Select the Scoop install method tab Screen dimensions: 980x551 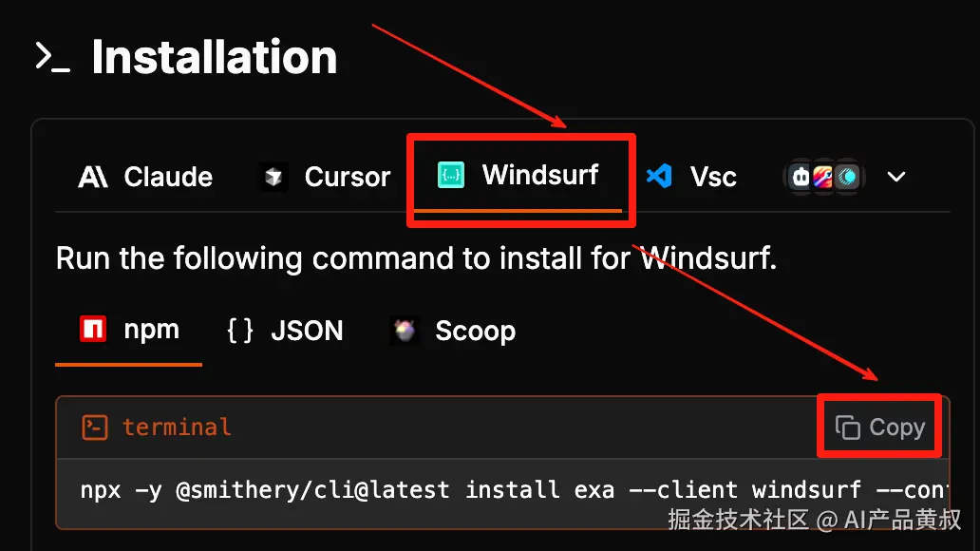[453, 331]
